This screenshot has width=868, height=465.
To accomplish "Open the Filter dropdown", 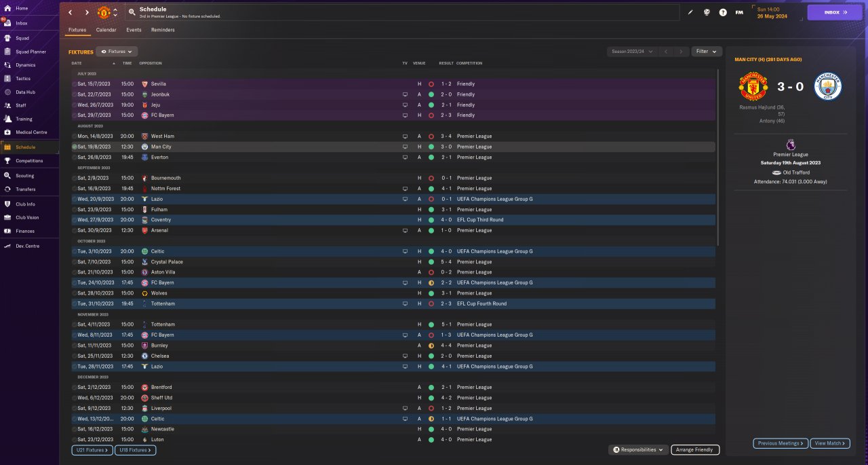I will pos(707,52).
